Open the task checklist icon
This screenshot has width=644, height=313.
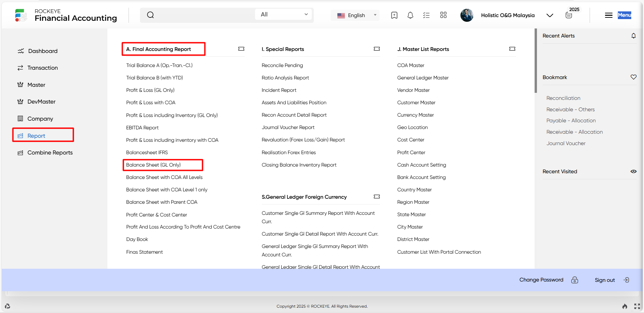[x=426, y=15]
